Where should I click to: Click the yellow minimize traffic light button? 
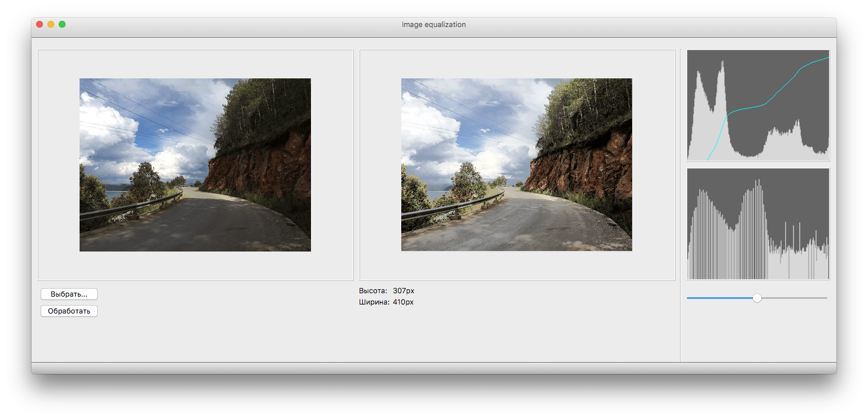pyautogui.click(x=51, y=24)
